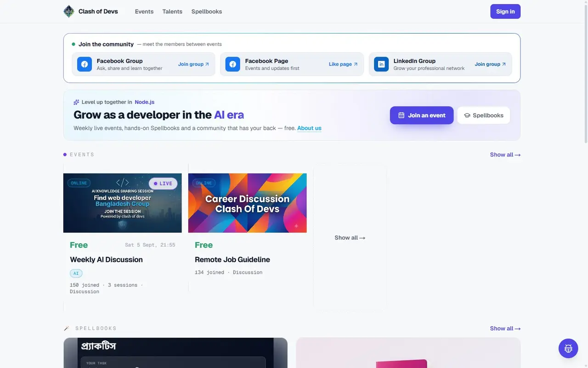The image size is (588, 368).
Task: Click the ONLINE badge on Weekly AI banner
Action: pyautogui.click(x=79, y=183)
